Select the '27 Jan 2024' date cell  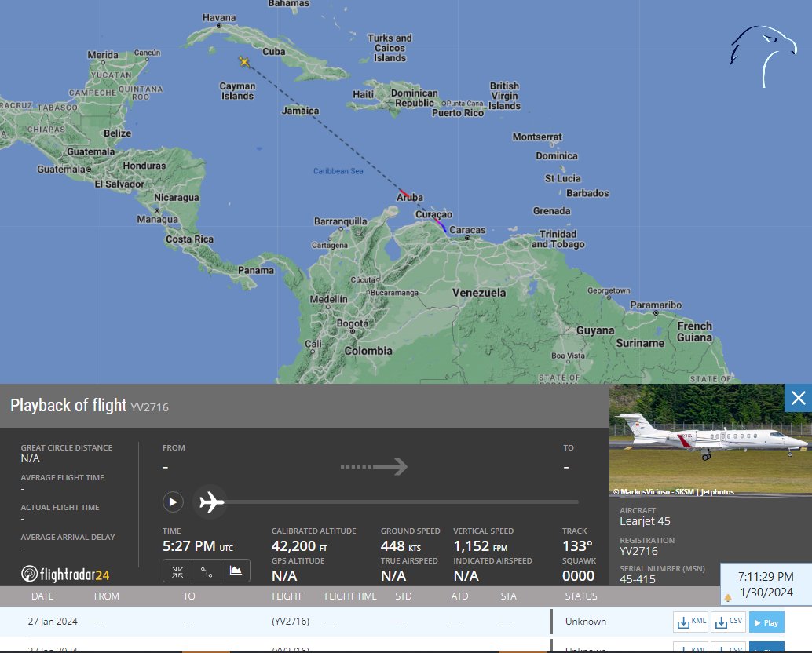(53, 622)
